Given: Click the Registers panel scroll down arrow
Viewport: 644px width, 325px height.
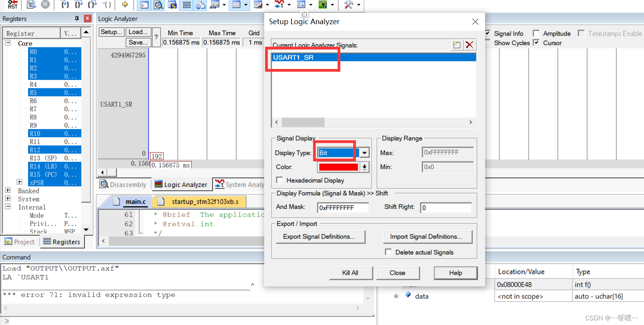Looking at the screenshot, I should (x=86, y=230).
